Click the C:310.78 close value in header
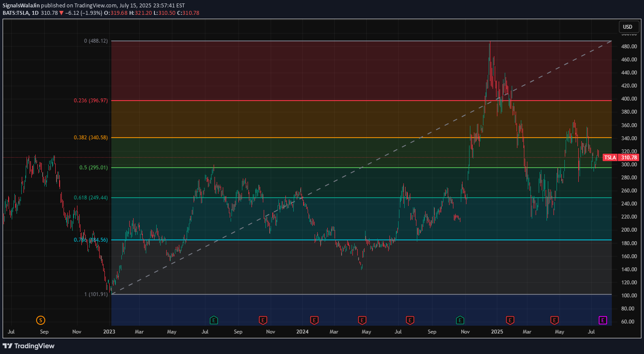This screenshot has width=644, height=354. point(188,13)
